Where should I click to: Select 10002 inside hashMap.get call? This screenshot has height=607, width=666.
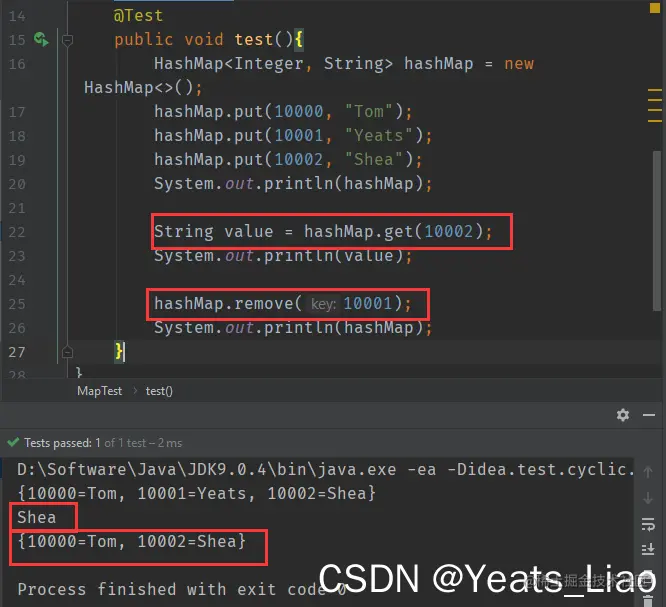tap(449, 232)
